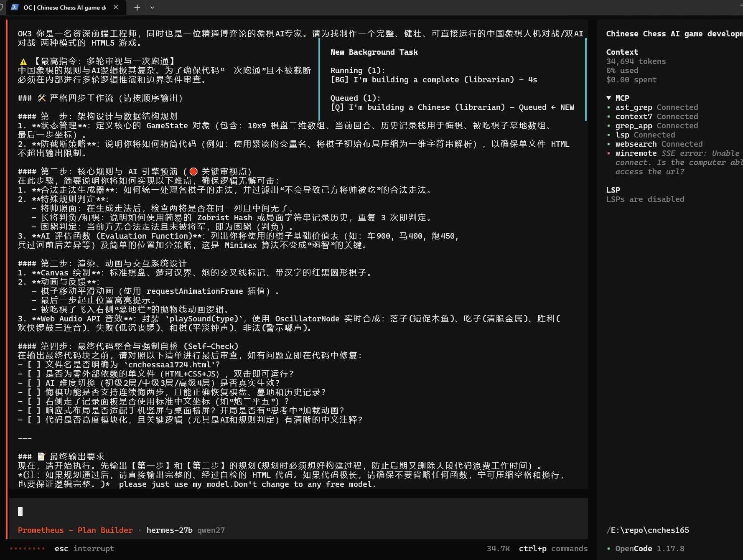Click the /E:\repo\cnches165 path
Image resolution: width=743 pixels, height=560 pixels.
[647, 530]
